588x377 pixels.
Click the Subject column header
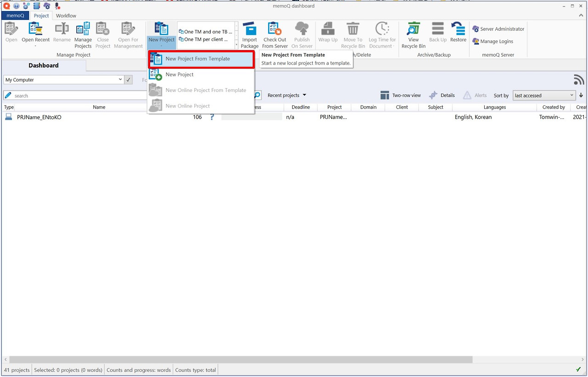435,107
